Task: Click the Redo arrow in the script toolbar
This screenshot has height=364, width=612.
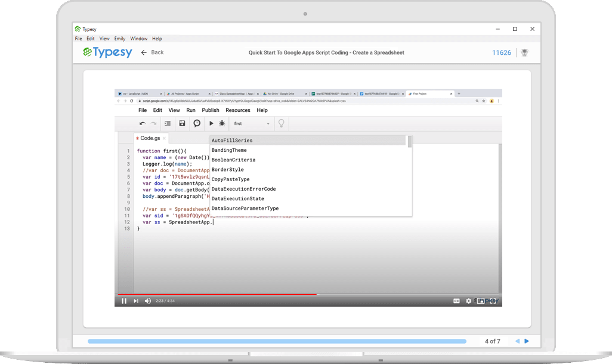Action: tap(154, 123)
